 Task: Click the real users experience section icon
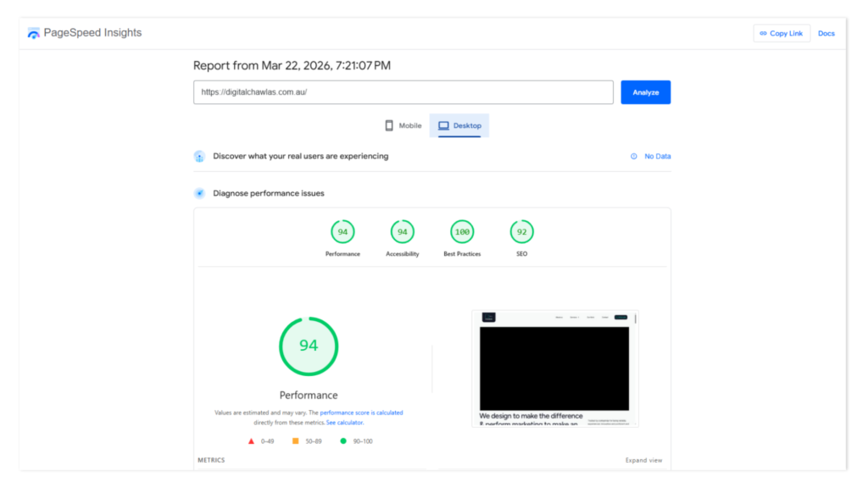click(x=199, y=156)
